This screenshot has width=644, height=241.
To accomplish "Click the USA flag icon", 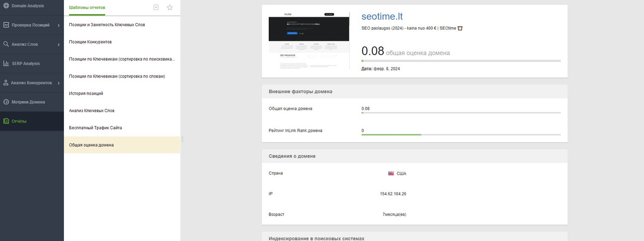I will pos(391,173).
